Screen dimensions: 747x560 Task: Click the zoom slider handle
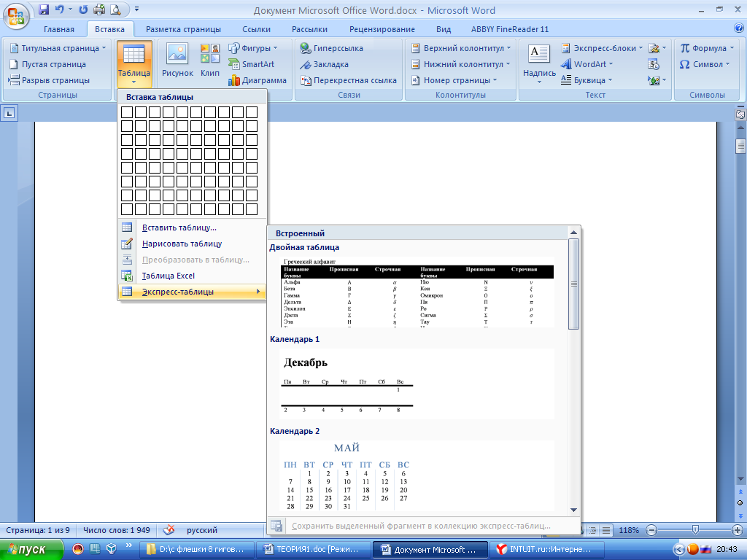695,529
